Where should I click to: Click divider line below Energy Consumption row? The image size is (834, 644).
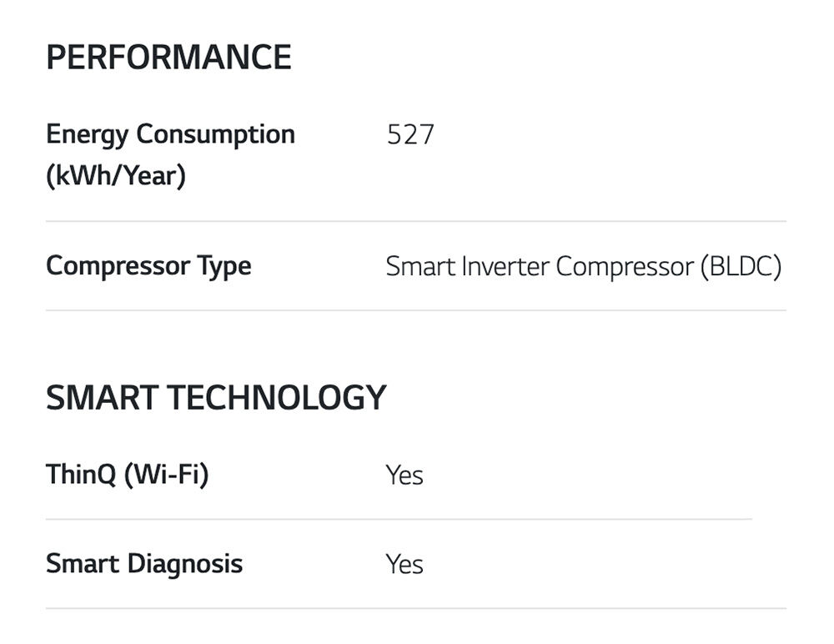[415, 222]
